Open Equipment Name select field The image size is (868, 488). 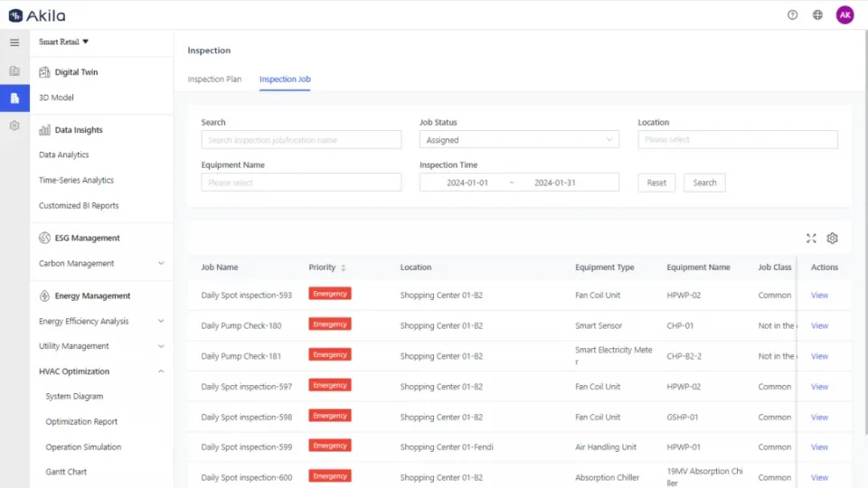[x=301, y=183]
